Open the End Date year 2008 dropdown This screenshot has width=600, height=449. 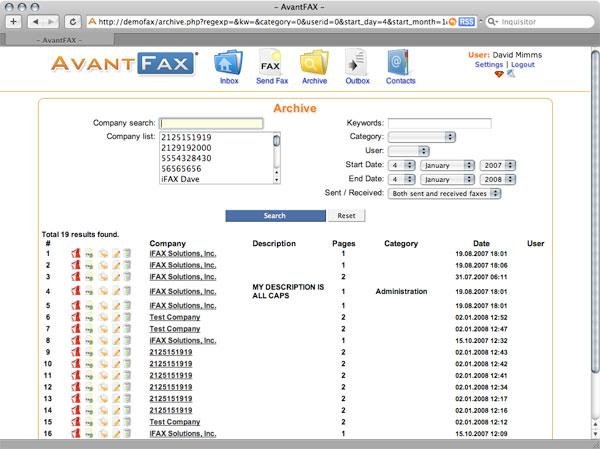[497, 180]
